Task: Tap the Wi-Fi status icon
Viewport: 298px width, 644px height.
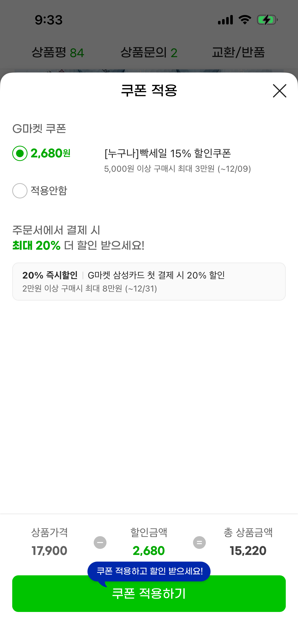Action: click(x=245, y=20)
